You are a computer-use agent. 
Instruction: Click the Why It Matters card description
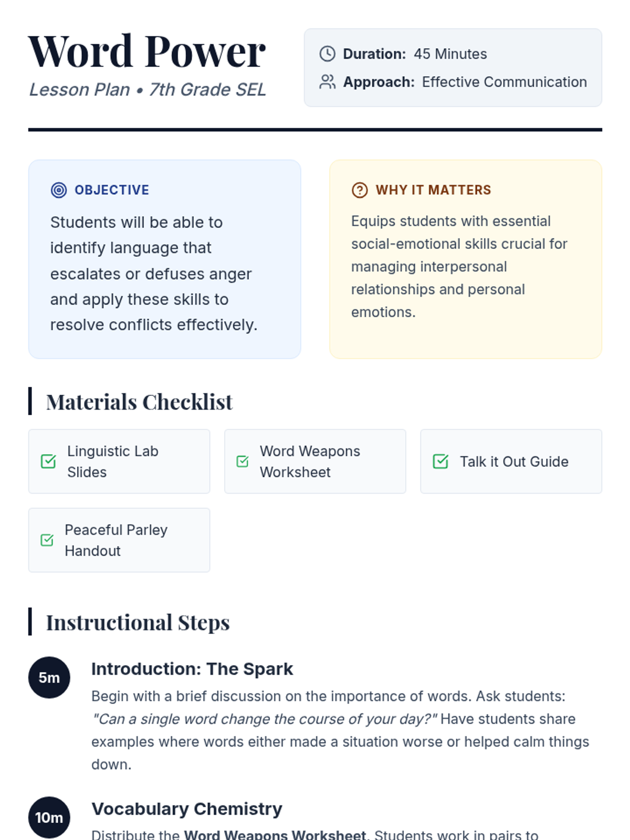(x=459, y=267)
